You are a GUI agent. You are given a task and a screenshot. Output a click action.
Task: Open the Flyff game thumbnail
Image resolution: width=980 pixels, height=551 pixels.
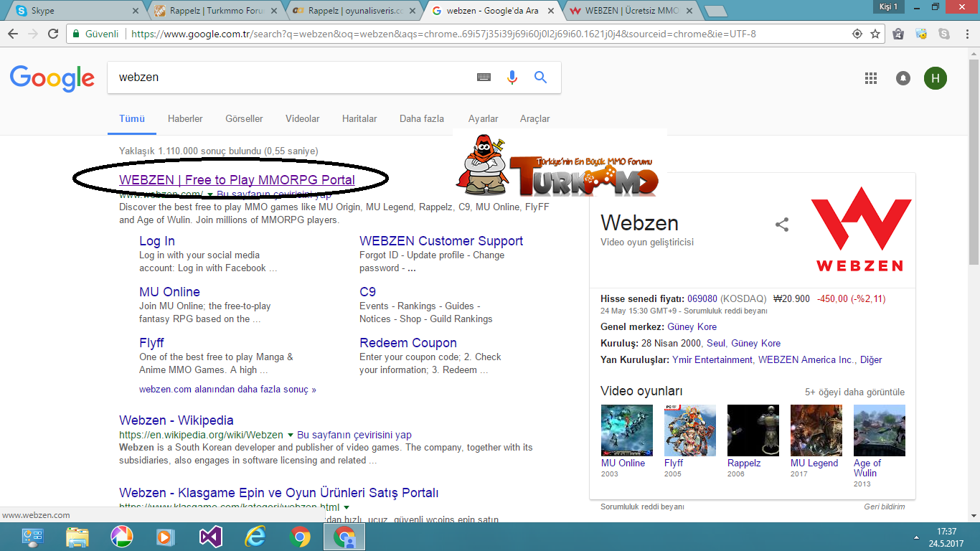pos(690,430)
